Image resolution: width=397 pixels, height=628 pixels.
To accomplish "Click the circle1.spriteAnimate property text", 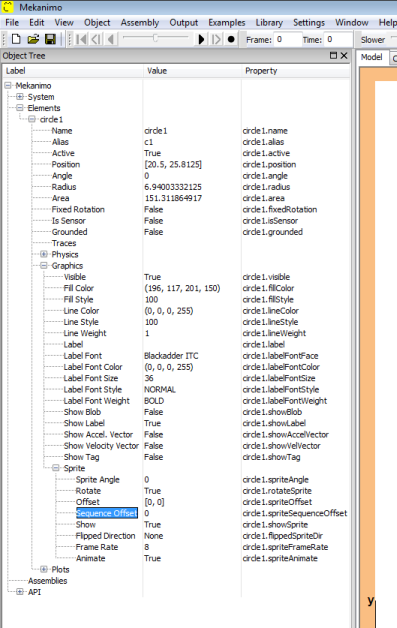I will point(280,558).
